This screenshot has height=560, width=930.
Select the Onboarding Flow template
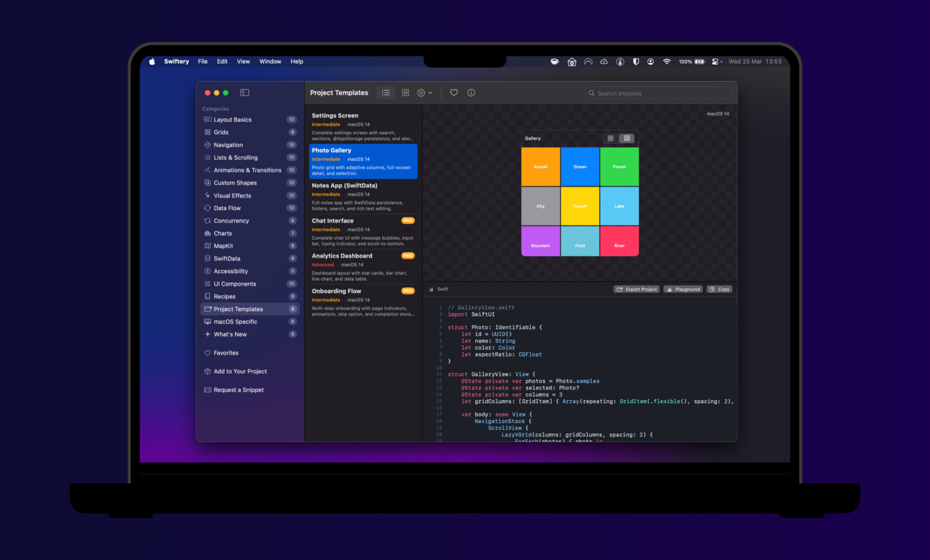point(363,302)
